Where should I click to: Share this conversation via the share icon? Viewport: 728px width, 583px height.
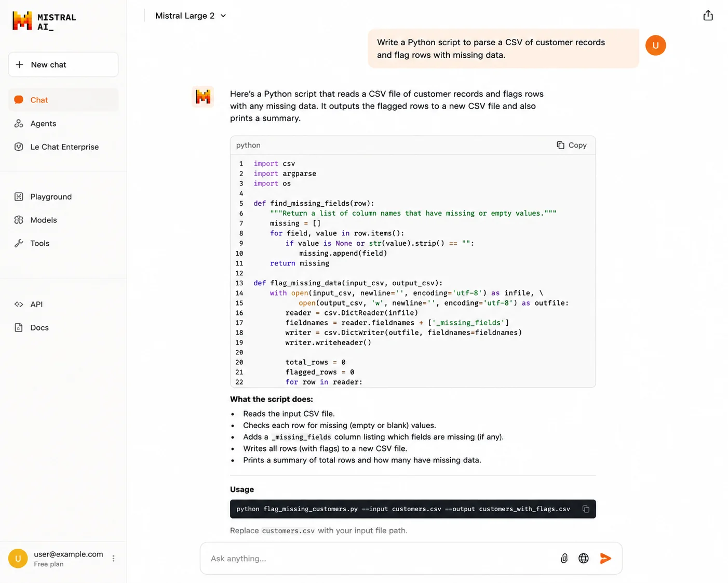(x=708, y=16)
